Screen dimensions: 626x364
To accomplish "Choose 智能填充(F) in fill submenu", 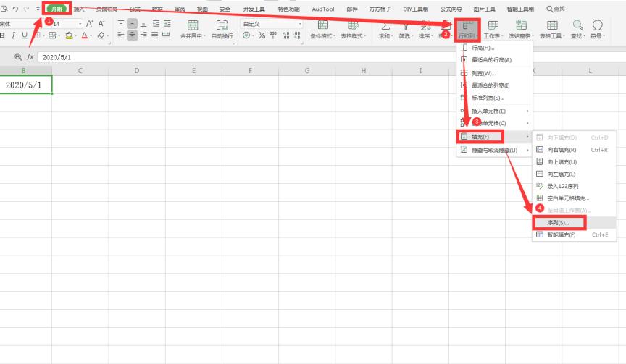I will pyautogui.click(x=574, y=234).
